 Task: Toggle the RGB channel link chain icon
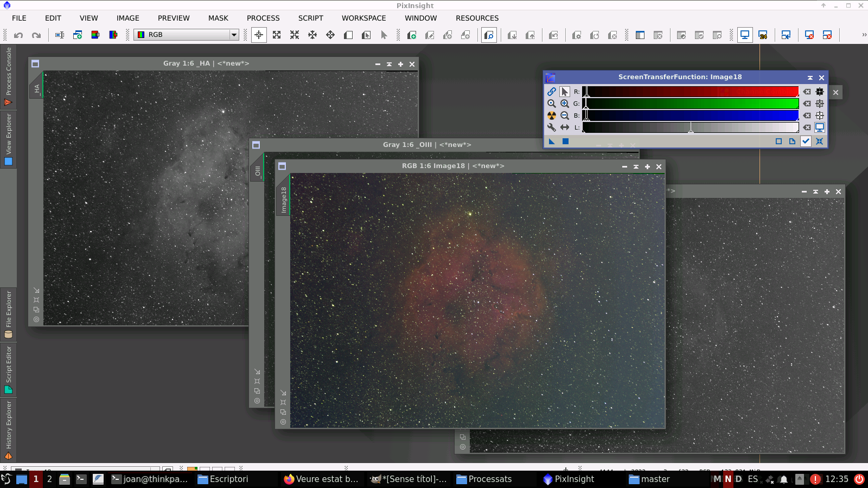(x=552, y=91)
